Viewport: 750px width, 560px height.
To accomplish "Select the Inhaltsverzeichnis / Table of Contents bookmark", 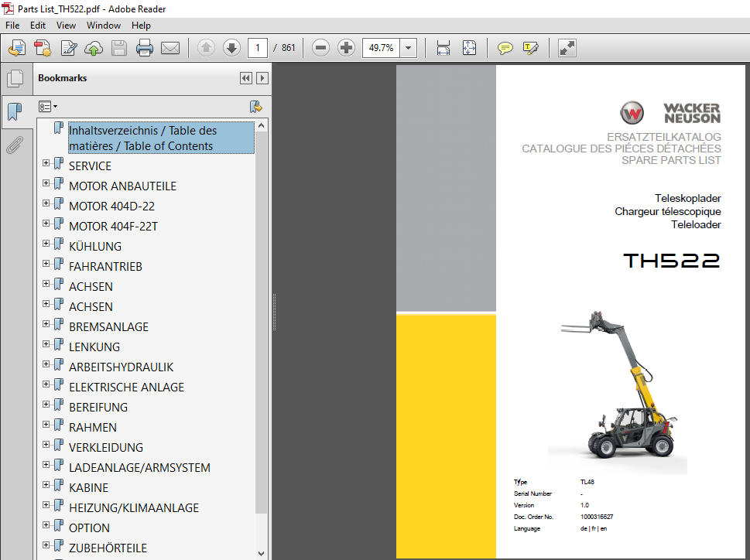I will coord(161,138).
